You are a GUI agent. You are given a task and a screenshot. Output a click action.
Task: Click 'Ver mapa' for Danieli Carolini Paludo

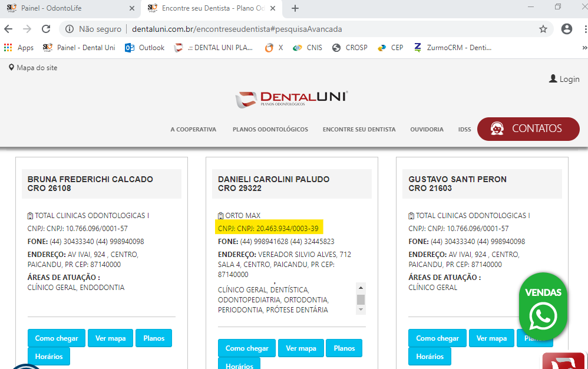click(301, 348)
